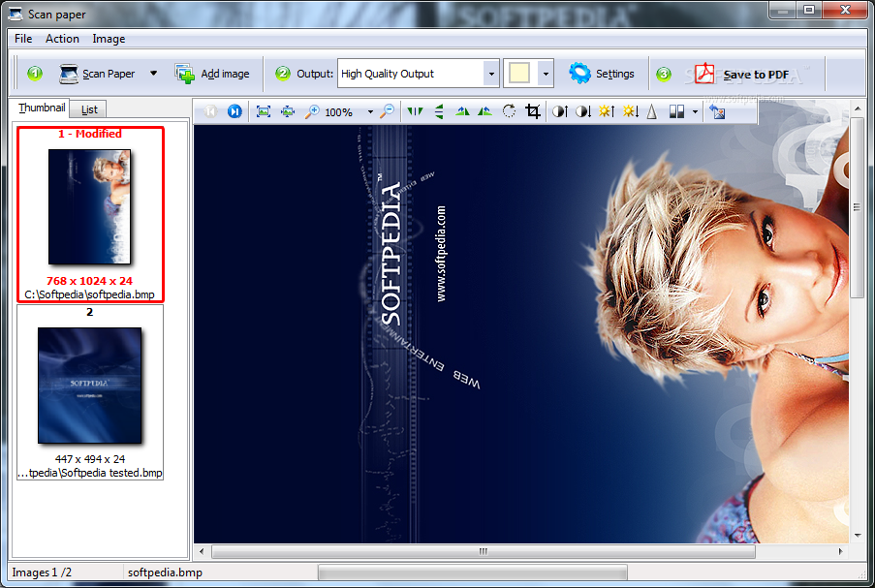Click the sharpen triangle icon
The image size is (875, 588).
[x=652, y=111]
